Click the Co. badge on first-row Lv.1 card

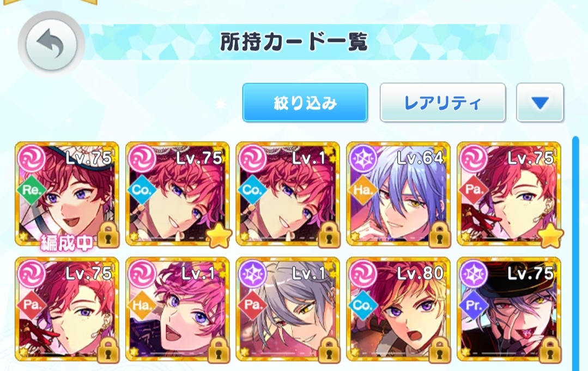(252, 190)
